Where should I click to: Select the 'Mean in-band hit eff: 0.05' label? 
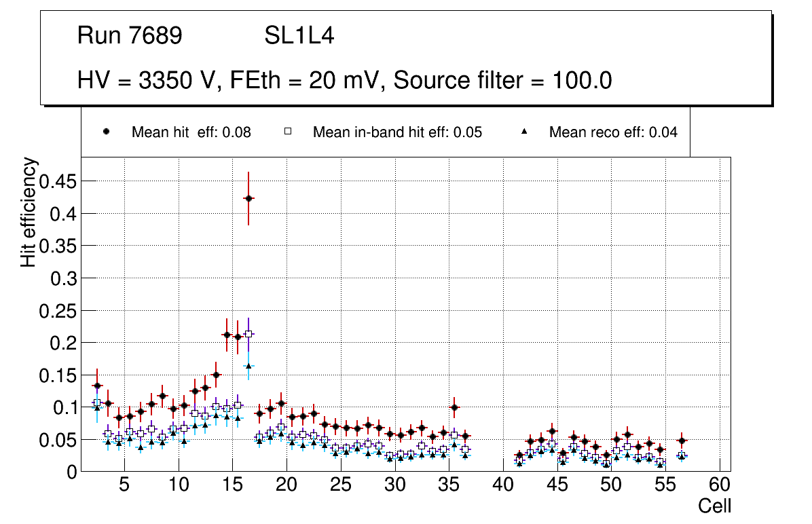coord(397,132)
